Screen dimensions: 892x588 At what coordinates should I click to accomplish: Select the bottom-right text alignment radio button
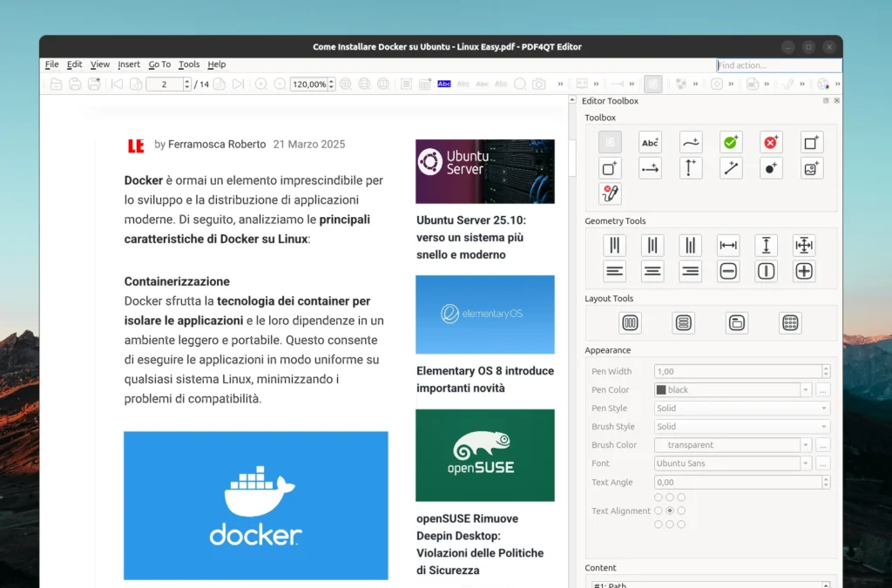pos(681,524)
